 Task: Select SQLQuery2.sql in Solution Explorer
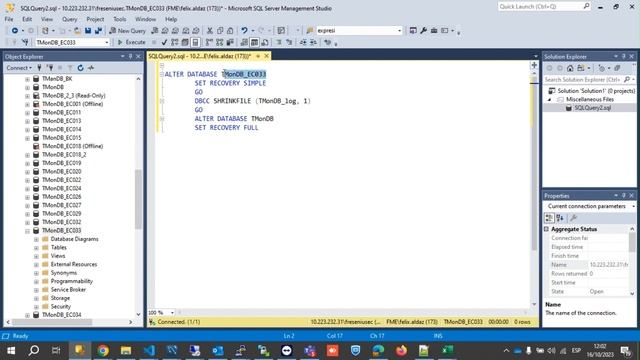coord(593,108)
